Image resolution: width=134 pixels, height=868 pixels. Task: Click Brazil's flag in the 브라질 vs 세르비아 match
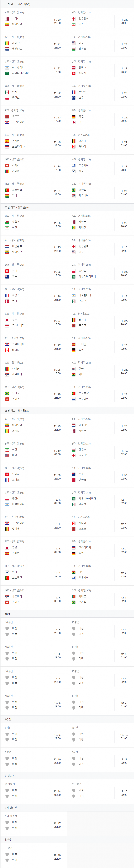74,190
